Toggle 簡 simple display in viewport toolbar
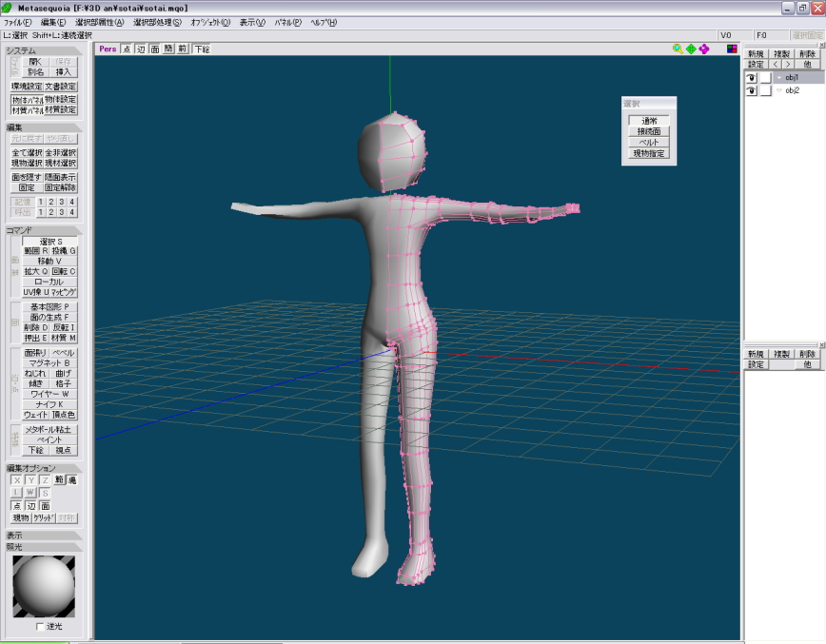The height and width of the screenshot is (644, 826). (168, 49)
